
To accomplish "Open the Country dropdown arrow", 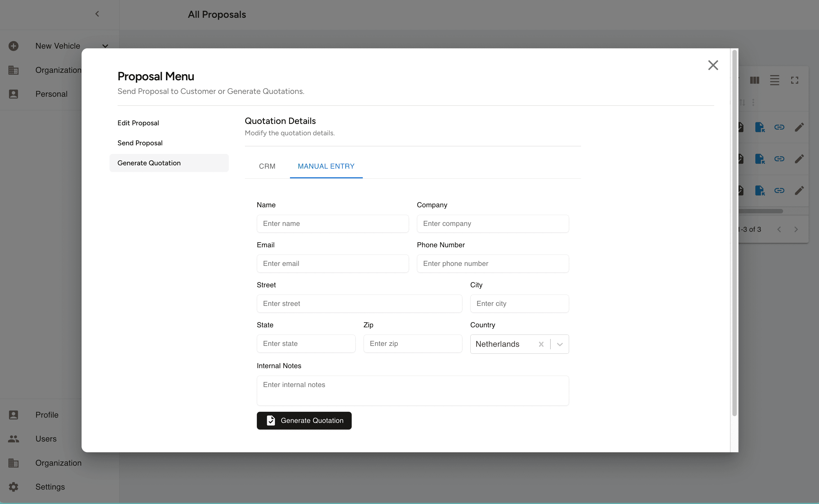I will (560, 344).
